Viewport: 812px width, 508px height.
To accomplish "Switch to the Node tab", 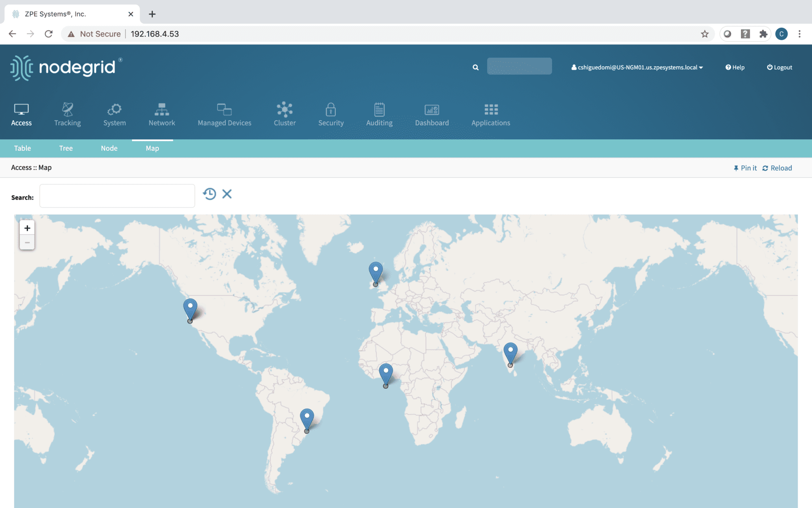I will coord(109,148).
